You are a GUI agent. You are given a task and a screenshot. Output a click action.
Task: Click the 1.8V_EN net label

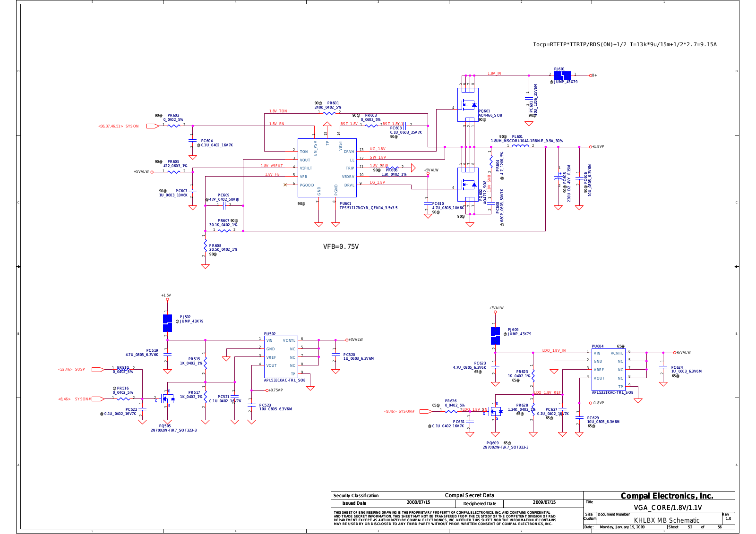277,124
